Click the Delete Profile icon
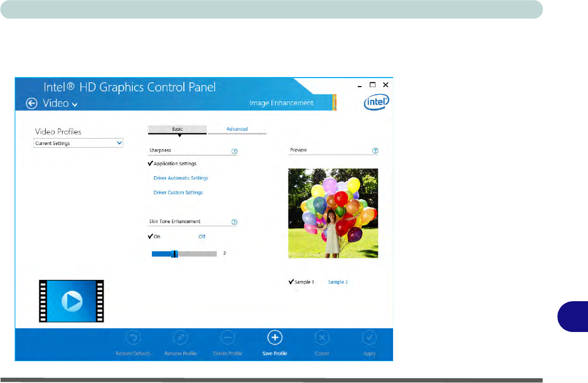 coord(228,338)
